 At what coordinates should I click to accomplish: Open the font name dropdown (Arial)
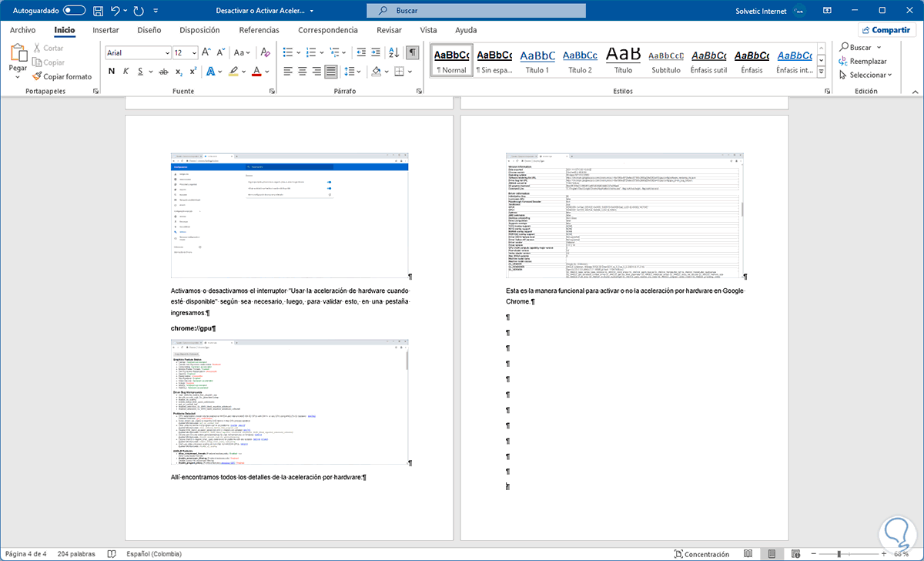pos(167,52)
